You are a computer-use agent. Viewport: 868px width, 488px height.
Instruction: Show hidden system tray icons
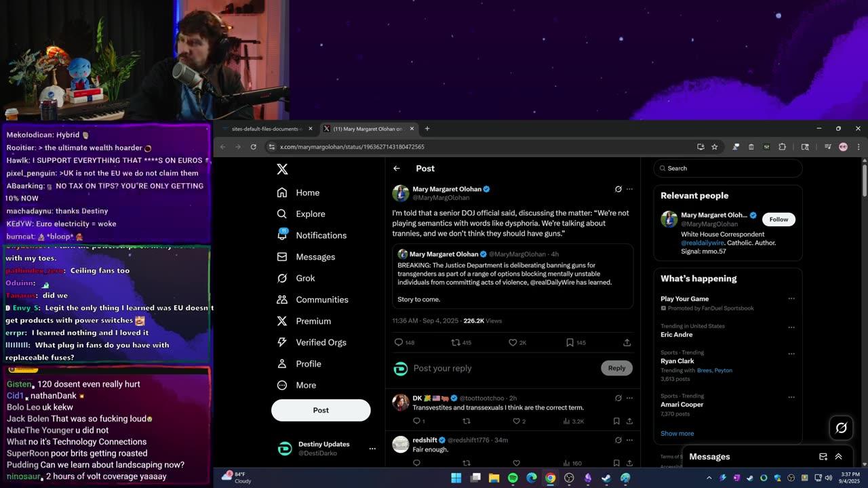point(709,478)
